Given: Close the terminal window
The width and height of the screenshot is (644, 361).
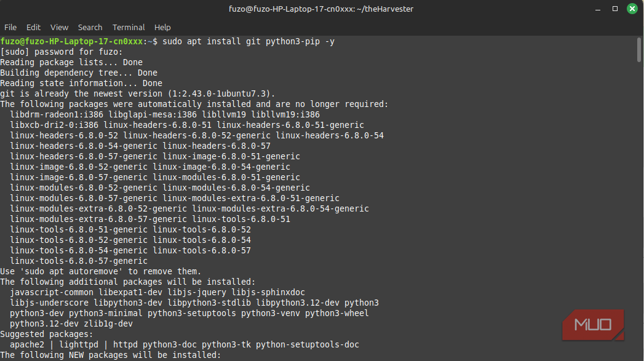Looking at the screenshot, I should (632, 9).
